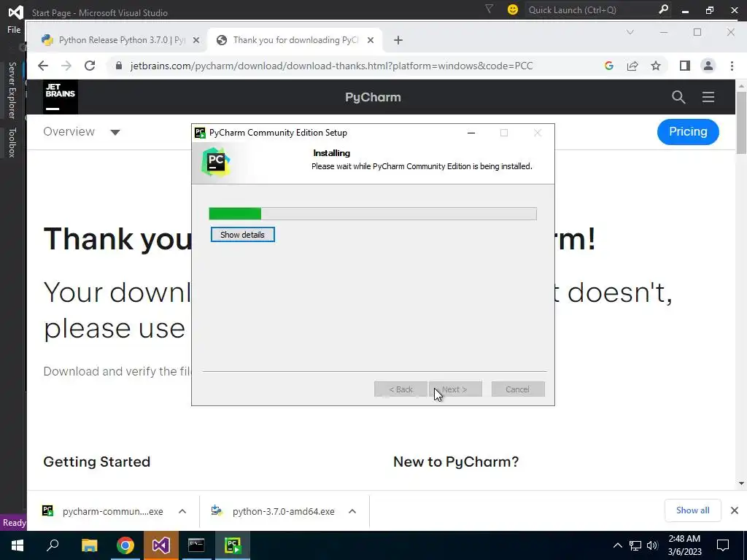Click PyCharm title in site header
This screenshot has height=560, width=747.
(373, 97)
